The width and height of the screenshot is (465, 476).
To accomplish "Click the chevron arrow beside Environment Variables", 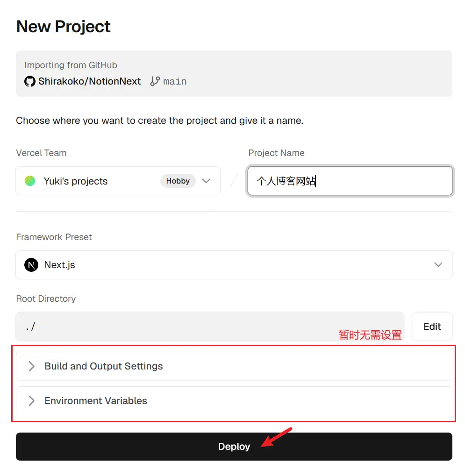I will point(31,401).
